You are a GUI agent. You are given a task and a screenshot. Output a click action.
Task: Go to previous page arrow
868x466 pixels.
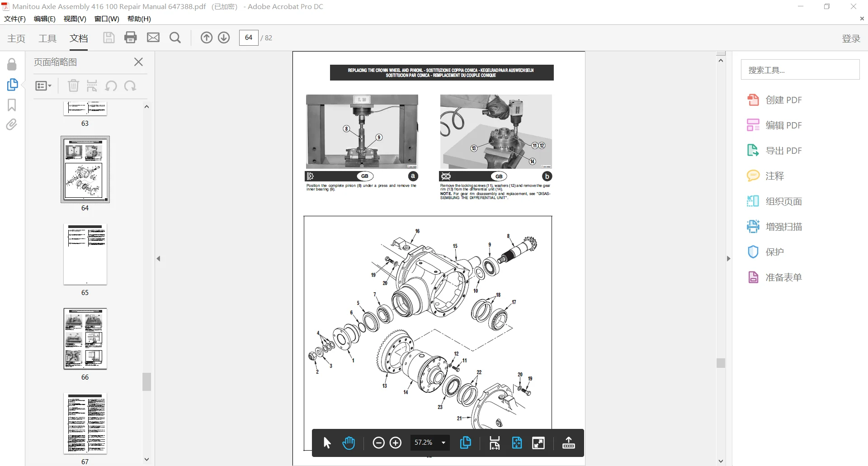207,38
